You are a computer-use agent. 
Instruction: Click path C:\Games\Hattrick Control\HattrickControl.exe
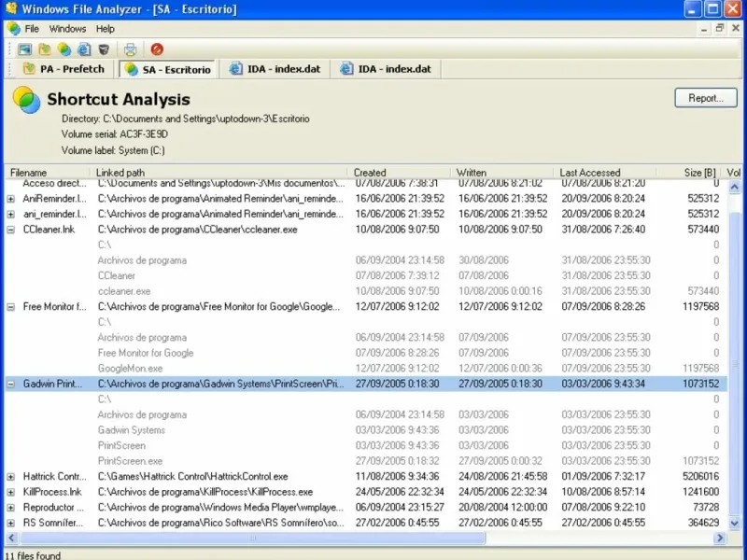(193, 477)
